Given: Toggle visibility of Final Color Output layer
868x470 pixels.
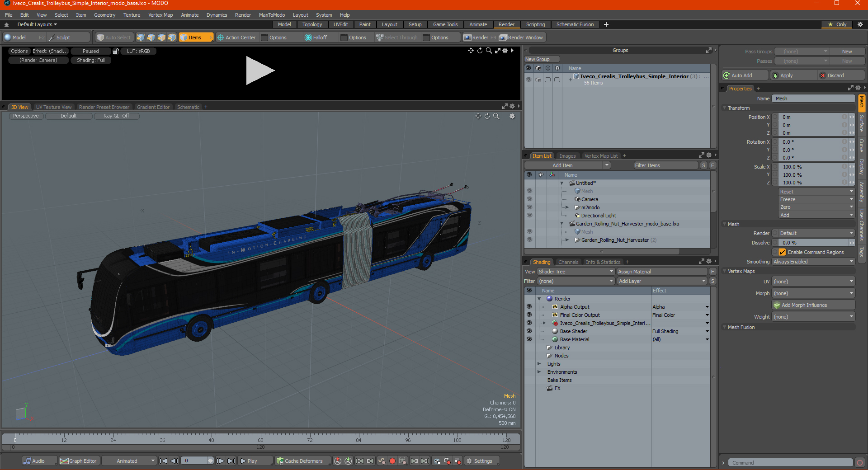Looking at the screenshot, I should 529,315.
